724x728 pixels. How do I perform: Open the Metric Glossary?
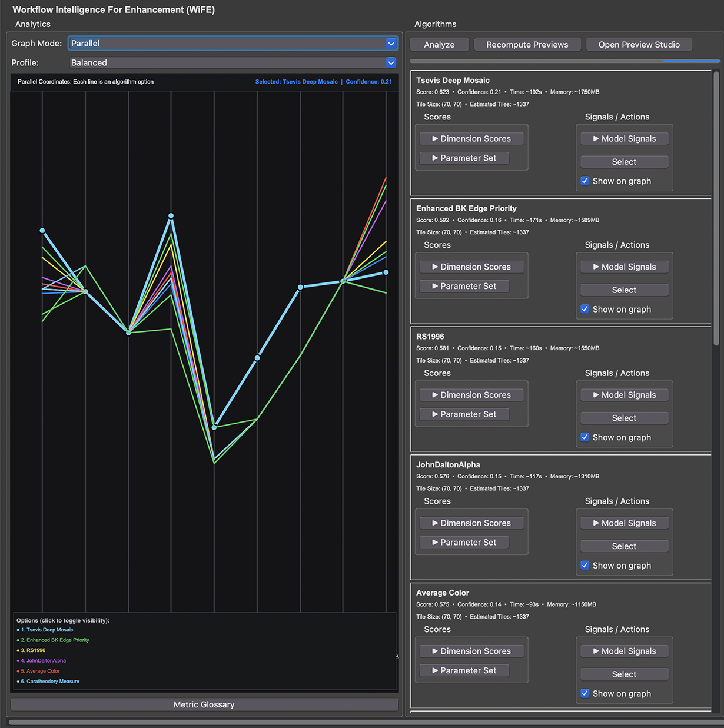204,704
